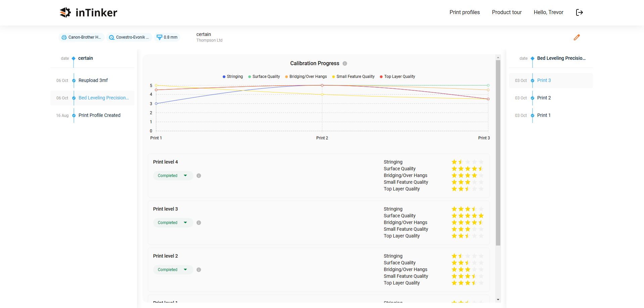Screen dimensions: 644x308
Task: Click Calibration Progress chart title
Action: tap(315, 63)
